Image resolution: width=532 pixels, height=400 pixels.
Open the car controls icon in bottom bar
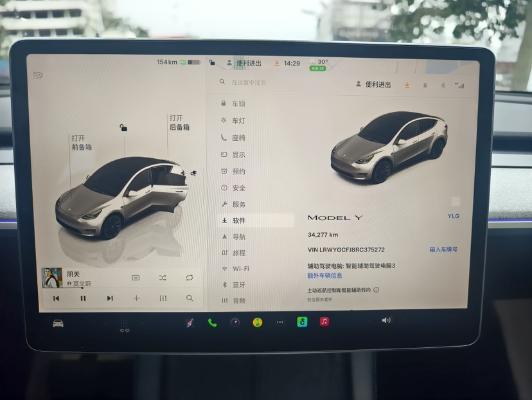click(x=58, y=323)
